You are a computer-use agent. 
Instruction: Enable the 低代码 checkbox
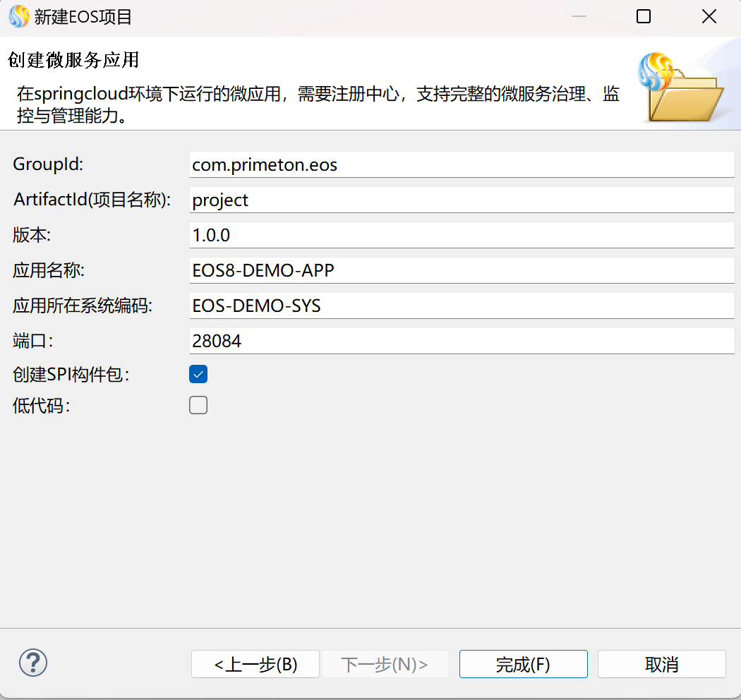[x=198, y=405]
